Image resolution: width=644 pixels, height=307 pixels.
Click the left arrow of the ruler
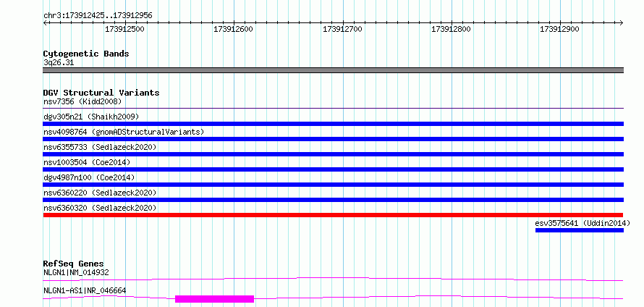point(45,22)
